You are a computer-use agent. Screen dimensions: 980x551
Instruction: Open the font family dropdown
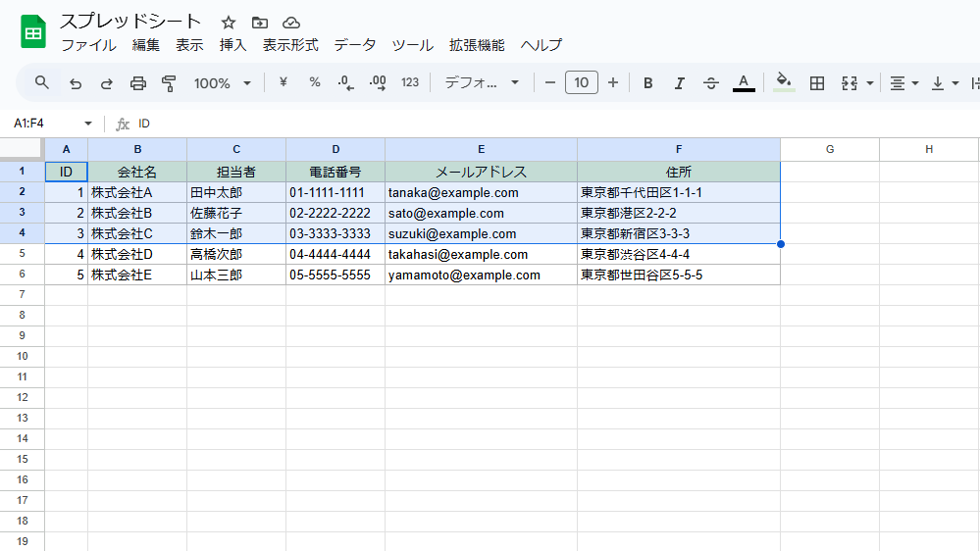pos(482,82)
